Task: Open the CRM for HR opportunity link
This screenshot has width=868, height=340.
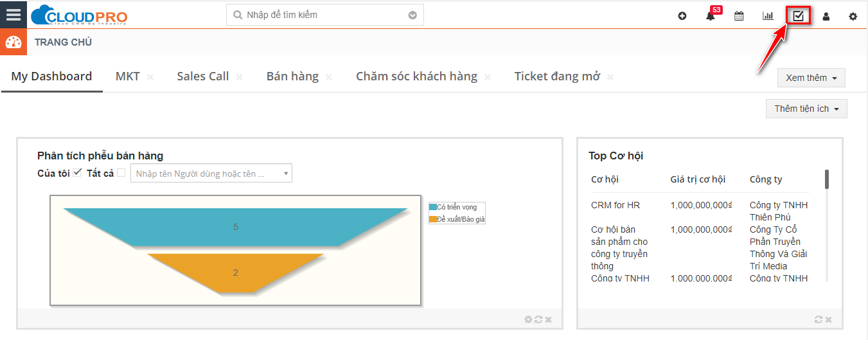Action: click(616, 206)
